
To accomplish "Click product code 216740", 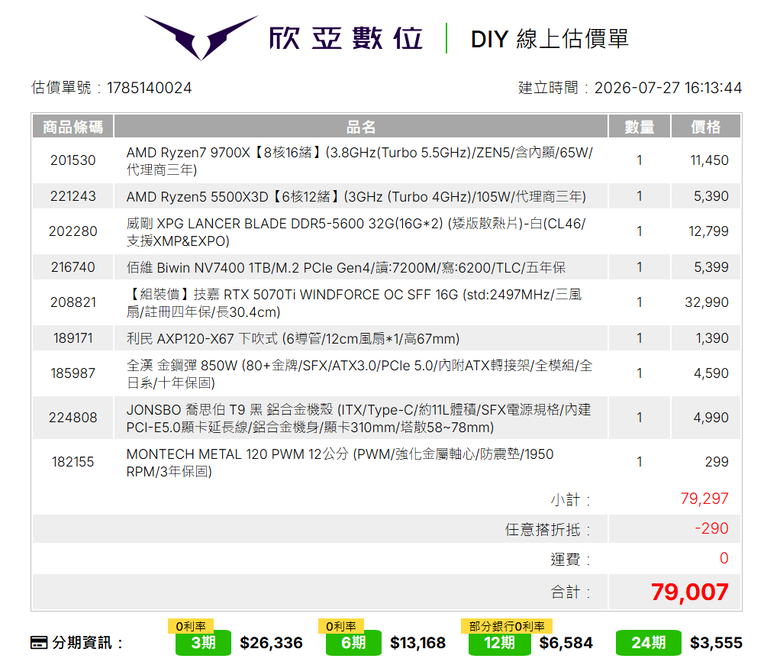I will tap(73, 267).
